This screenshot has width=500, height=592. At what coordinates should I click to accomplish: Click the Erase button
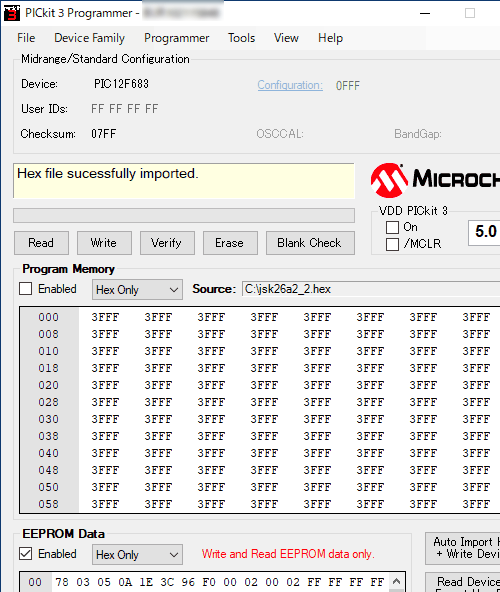click(230, 243)
